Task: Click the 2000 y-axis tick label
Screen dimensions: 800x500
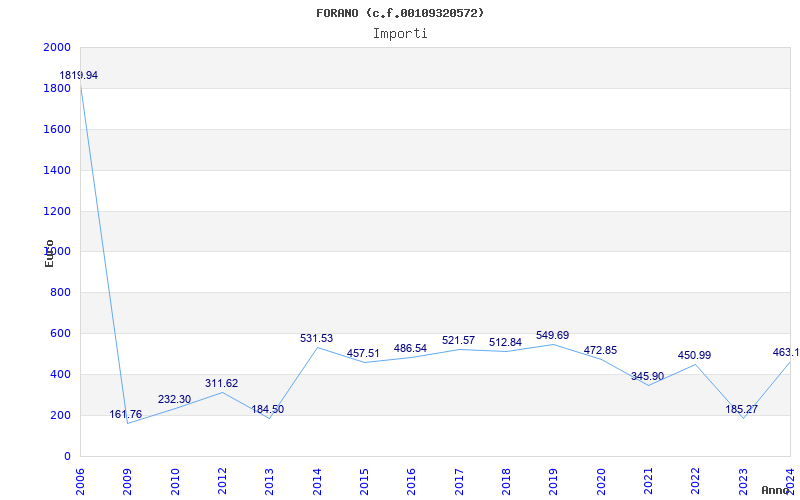Action: point(57,47)
